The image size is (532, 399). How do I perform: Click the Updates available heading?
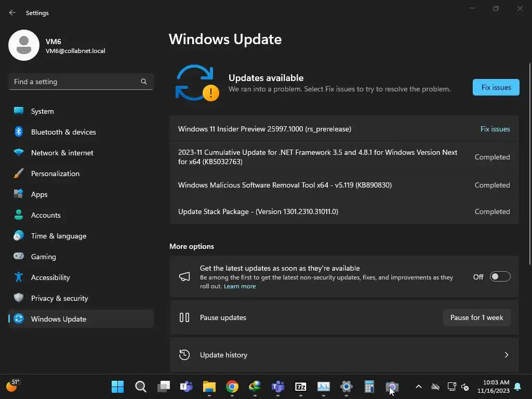point(266,78)
